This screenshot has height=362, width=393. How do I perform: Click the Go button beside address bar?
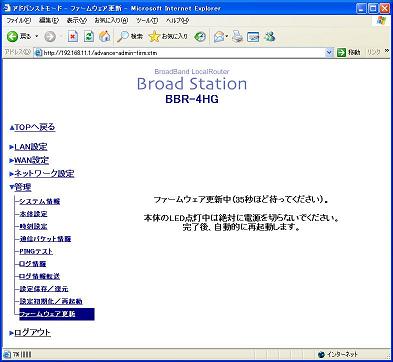click(x=349, y=52)
